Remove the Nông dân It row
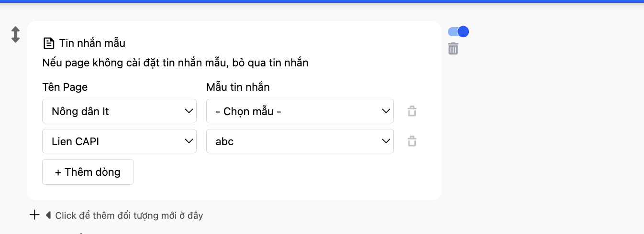This screenshot has height=234, width=644. tap(411, 112)
